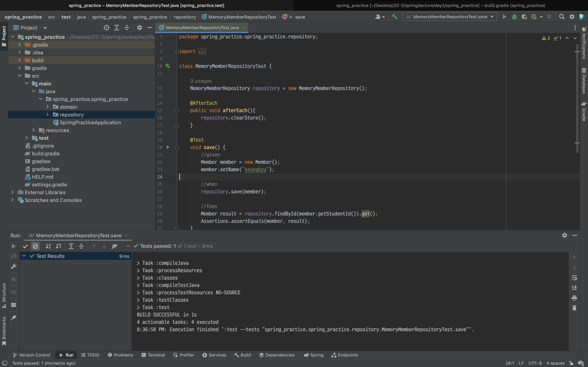Click the Build project hammer icon

[394, 17]
